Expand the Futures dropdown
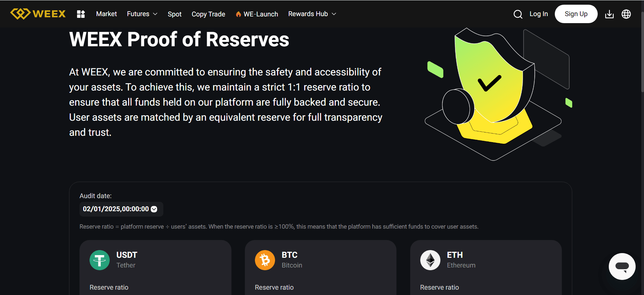The height and width of the screenshot is (295, 644). [x=142, y=14]
